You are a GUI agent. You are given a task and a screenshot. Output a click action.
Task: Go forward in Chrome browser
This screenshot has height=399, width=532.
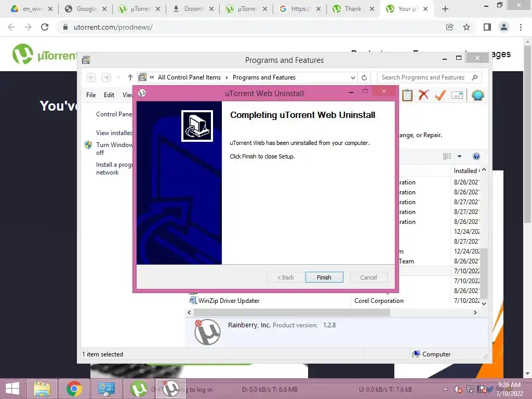click(28, 27)
